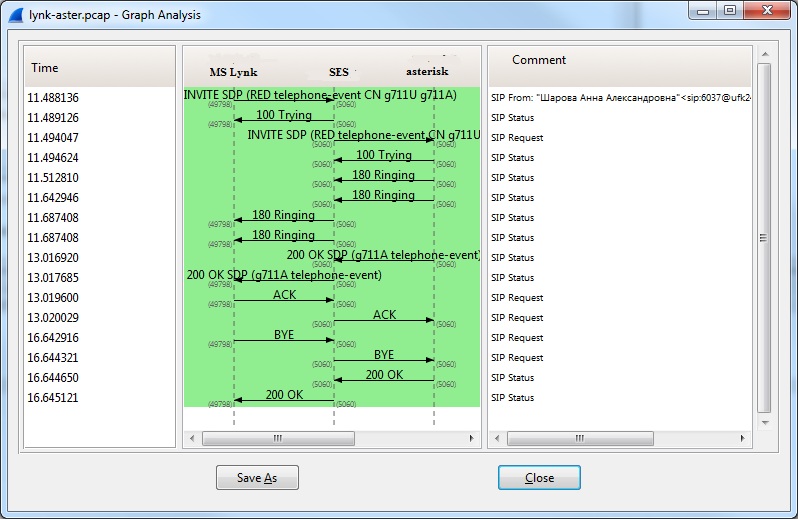This screenshot has height=520, width=798.
Task: Click SIP Status comment at 16.645121 row
Action: tap(512, 398)
